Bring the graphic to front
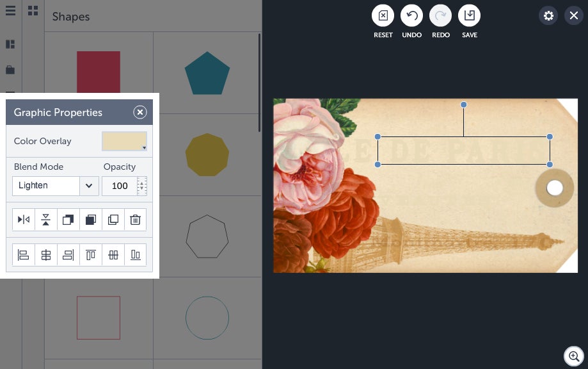Viewport: 588px width, 369px height. pyautogui.click(x=68, y=220)
